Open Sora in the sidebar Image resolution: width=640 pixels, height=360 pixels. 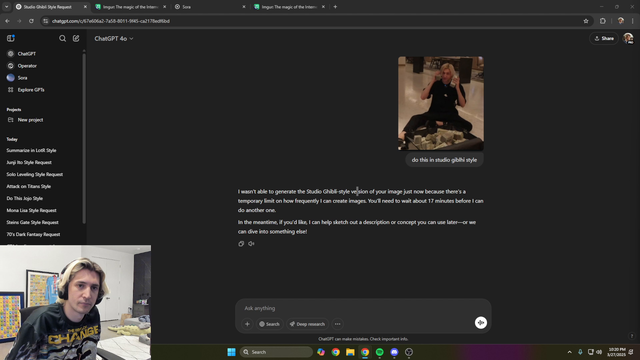22,78
